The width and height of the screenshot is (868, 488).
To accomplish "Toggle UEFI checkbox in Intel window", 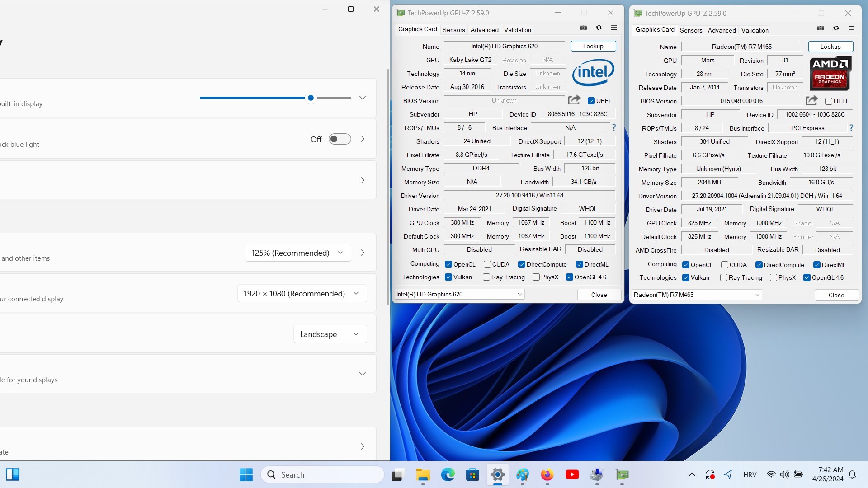I will point(591,101).
